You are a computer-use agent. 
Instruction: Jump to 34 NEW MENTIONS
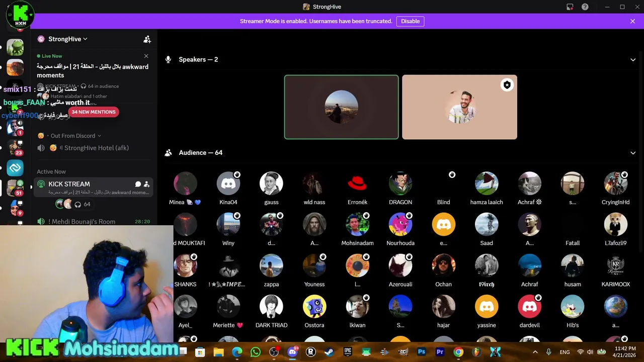click(x=94, y=112)
